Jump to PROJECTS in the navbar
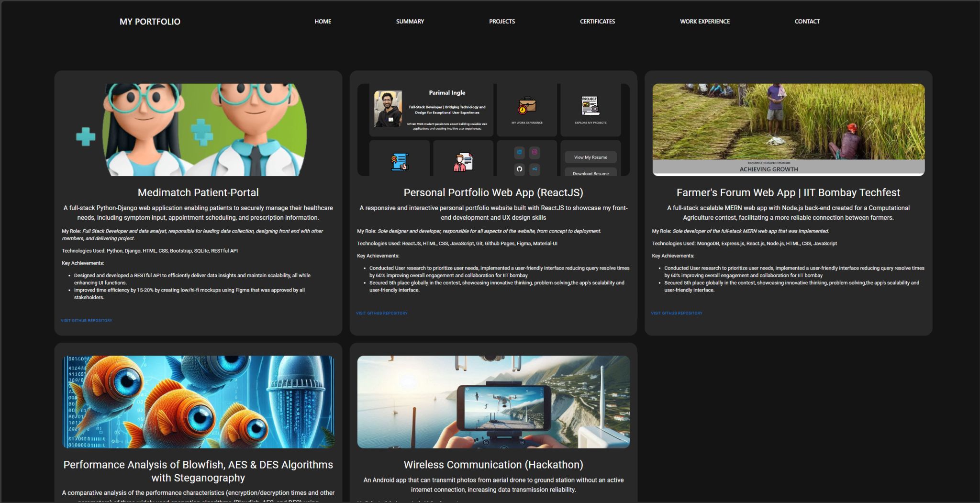 pos(502,22)
